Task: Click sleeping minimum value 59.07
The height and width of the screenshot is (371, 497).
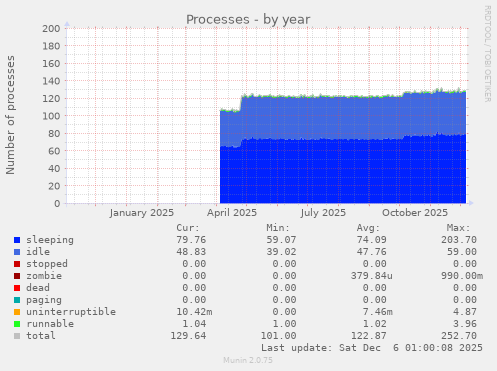Action: click(x=281, y=240)
